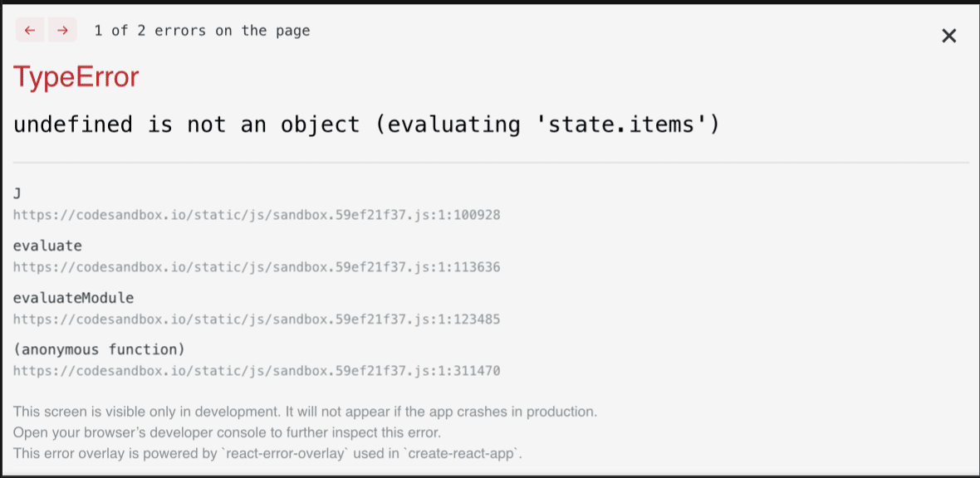Select the anonymous function stack frame

coord(99,349)
